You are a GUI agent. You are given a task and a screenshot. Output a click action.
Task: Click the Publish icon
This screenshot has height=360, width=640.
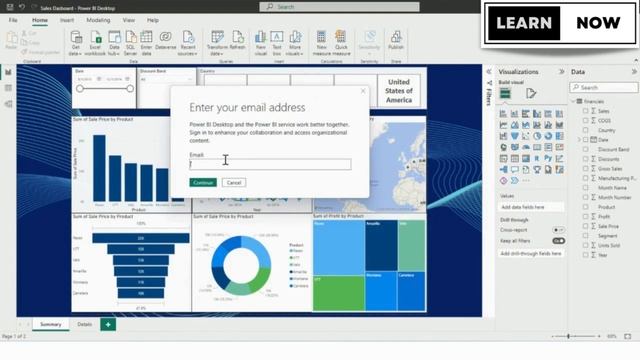[x=396, y=37]
